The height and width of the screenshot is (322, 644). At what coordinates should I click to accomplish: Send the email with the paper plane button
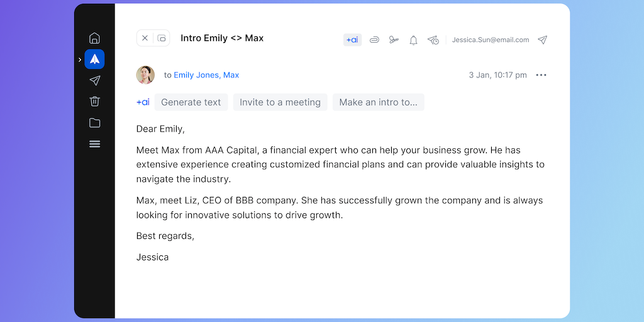point(542,40)
